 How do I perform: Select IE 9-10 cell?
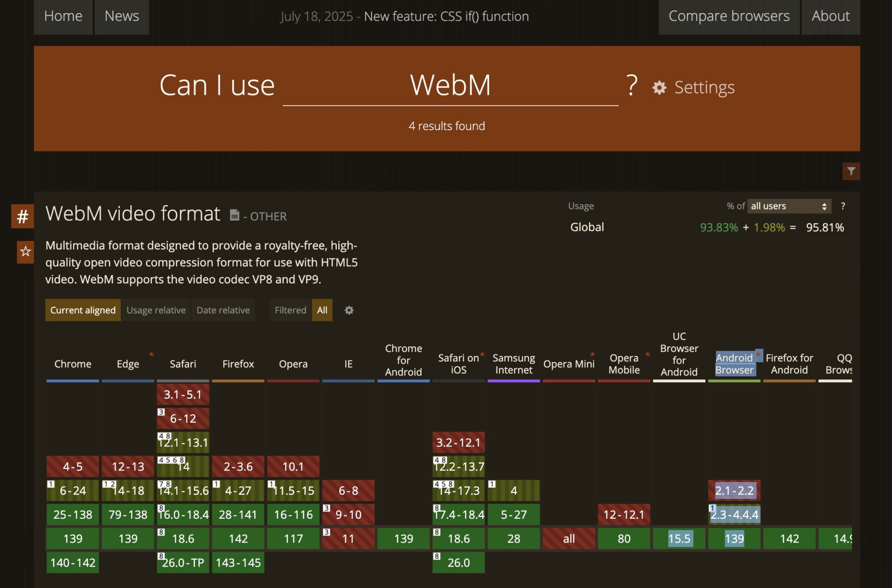coord(348,515)
